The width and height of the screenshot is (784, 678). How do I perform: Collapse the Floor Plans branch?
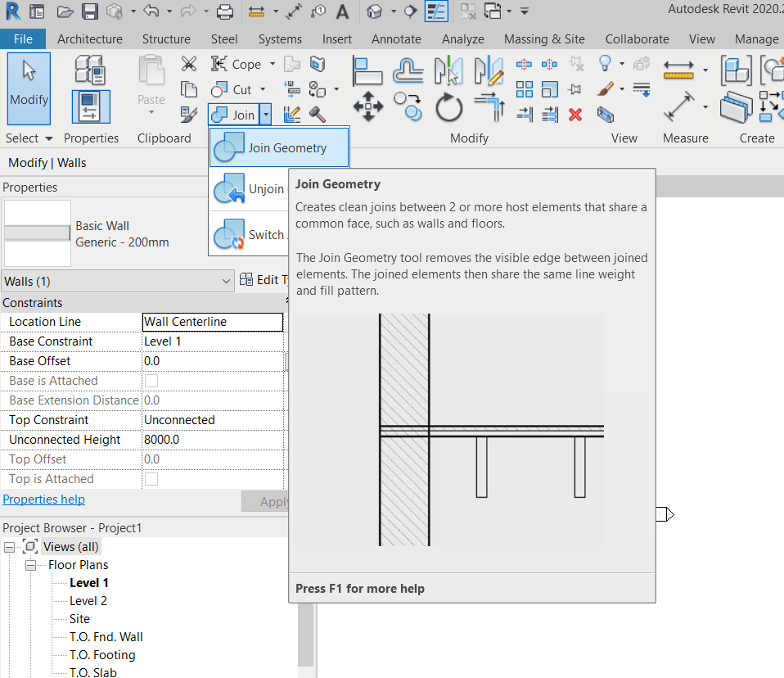coord(30,564)
